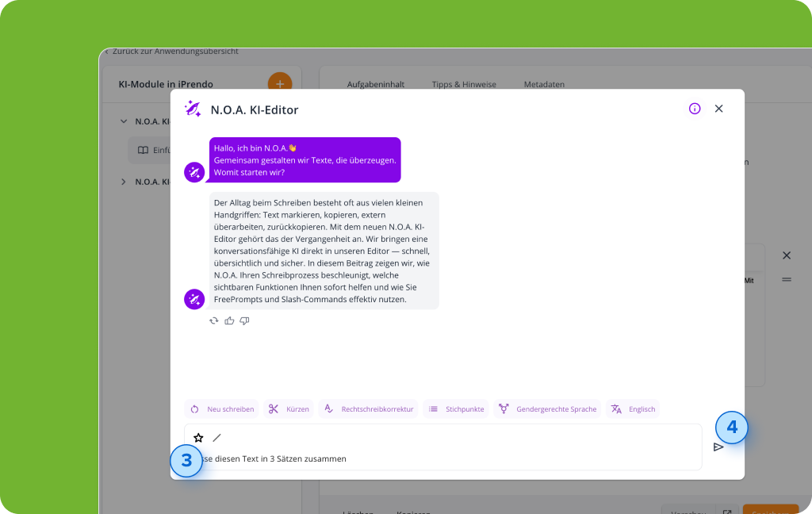This screenshot has height=514, width=812.
Task: Select the Kürzen quick action
Action: (x=289, y=409)
